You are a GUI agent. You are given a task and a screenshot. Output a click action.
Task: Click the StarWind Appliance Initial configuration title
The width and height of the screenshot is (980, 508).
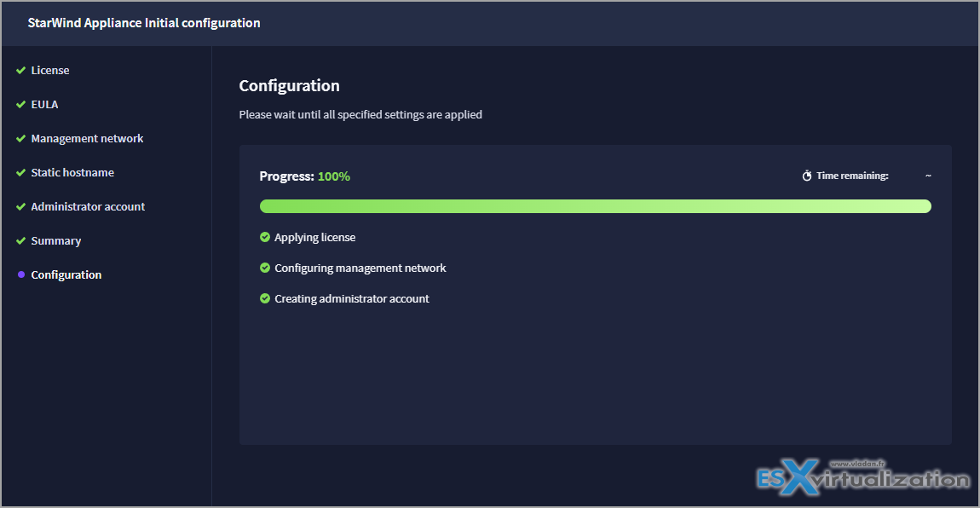[144, 23]
